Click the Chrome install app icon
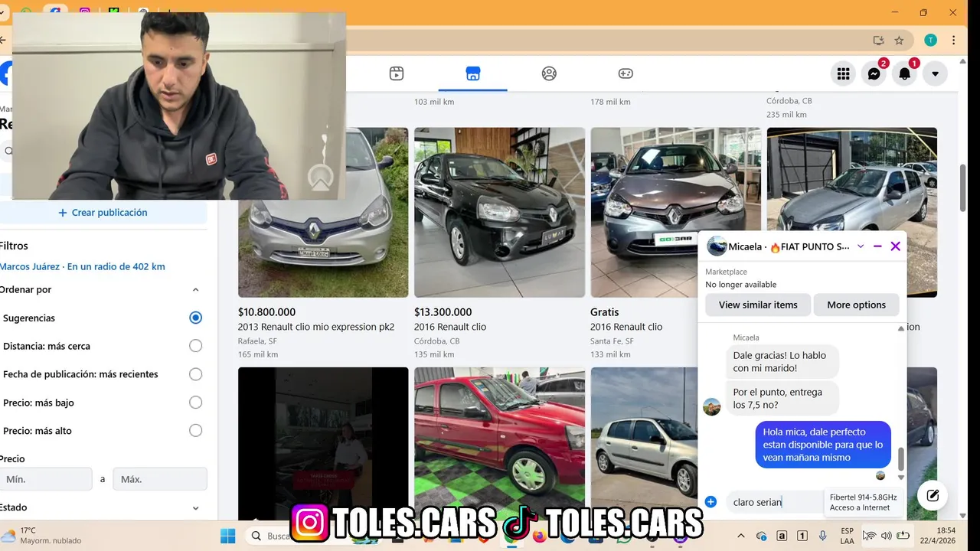980x551 pixels. click(878, 41)
